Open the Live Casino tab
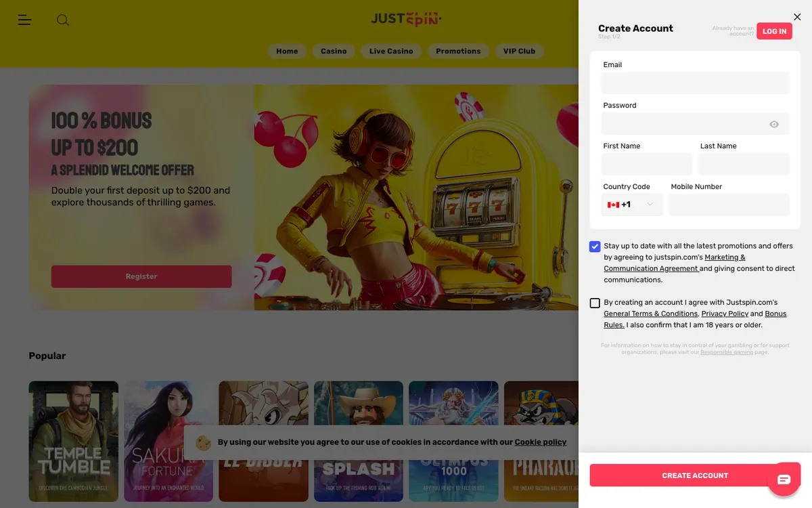Viewport: 812px width, 508px height. coord(391,51)
